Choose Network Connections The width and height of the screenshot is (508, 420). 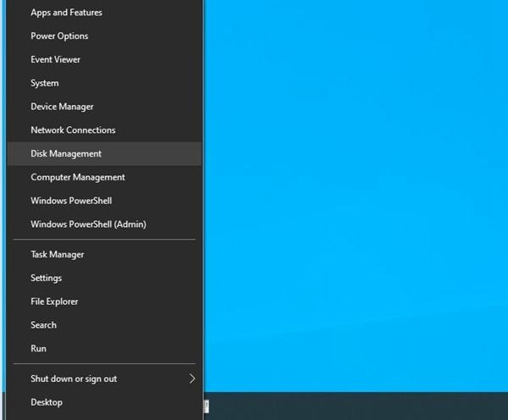pyautogui.click(x=104, y=130)
